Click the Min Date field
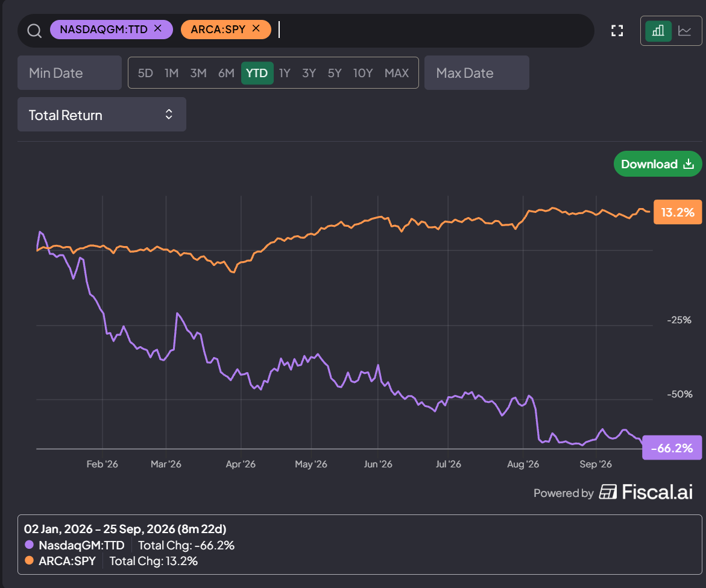 [x=70, y=73]
